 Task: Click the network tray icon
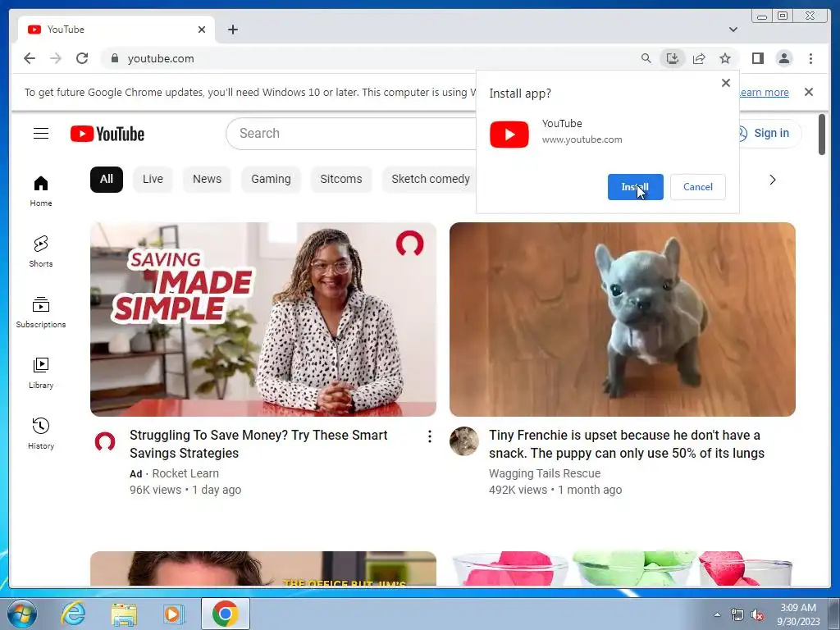pyautogui.click(x=737, y=615)
